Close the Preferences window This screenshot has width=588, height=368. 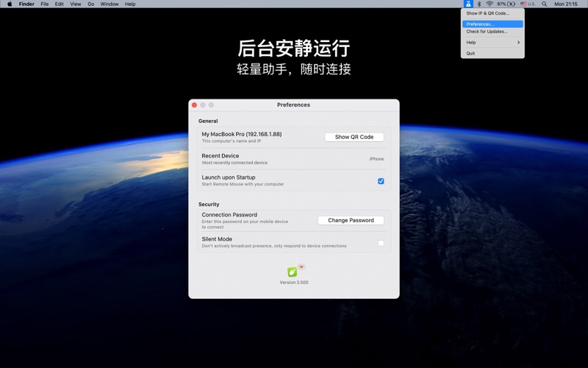click(x=195, y=105)
